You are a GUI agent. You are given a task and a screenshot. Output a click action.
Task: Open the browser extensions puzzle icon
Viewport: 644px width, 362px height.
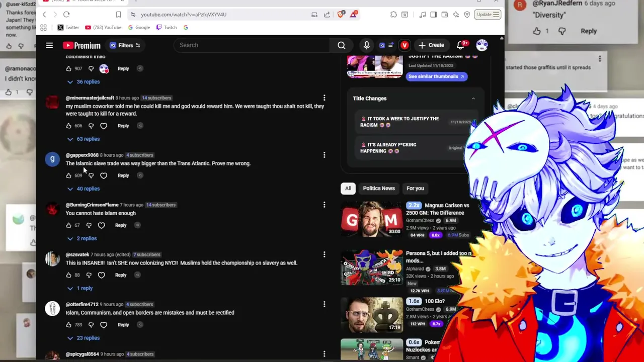pos(393,15)
